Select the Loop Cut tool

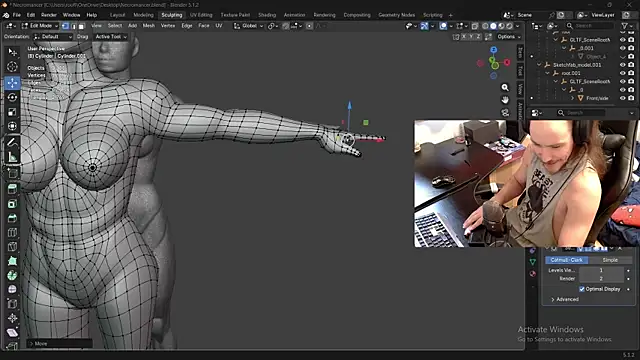pyautogui.click(x=12, y=232)
